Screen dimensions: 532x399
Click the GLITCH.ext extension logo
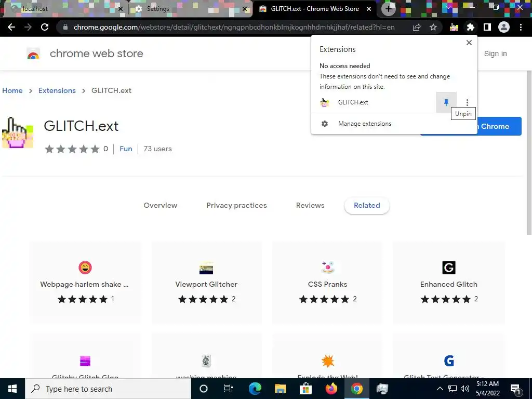coord(18,132)
